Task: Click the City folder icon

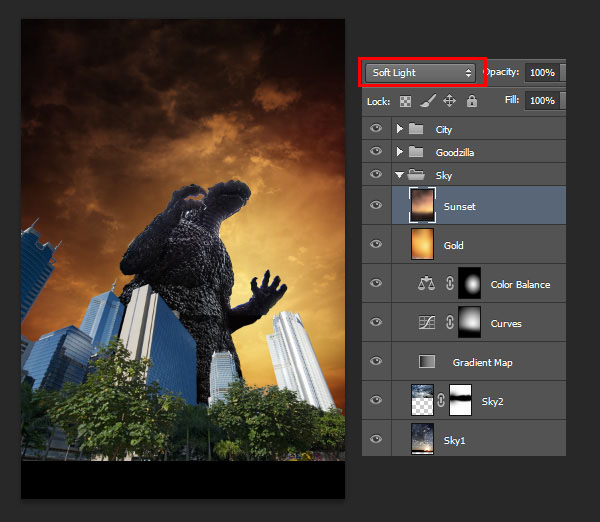Action: (416, 129)
